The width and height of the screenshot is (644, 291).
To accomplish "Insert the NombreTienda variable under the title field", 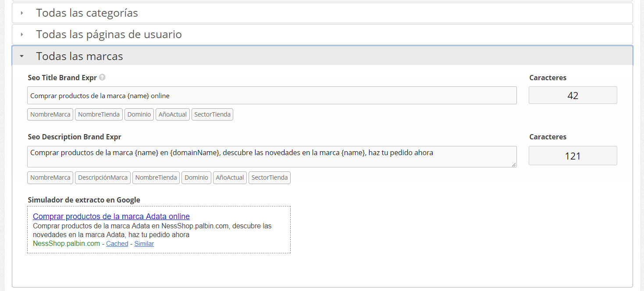I will click(99, 114).
